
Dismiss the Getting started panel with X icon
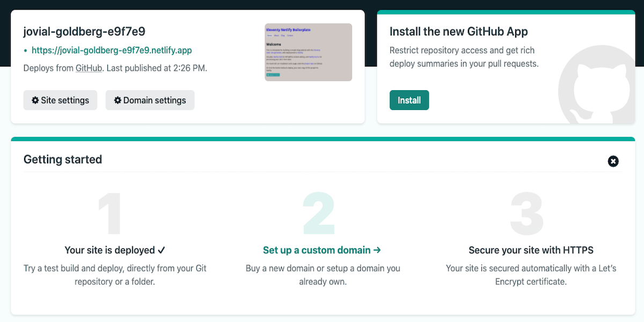613,161
